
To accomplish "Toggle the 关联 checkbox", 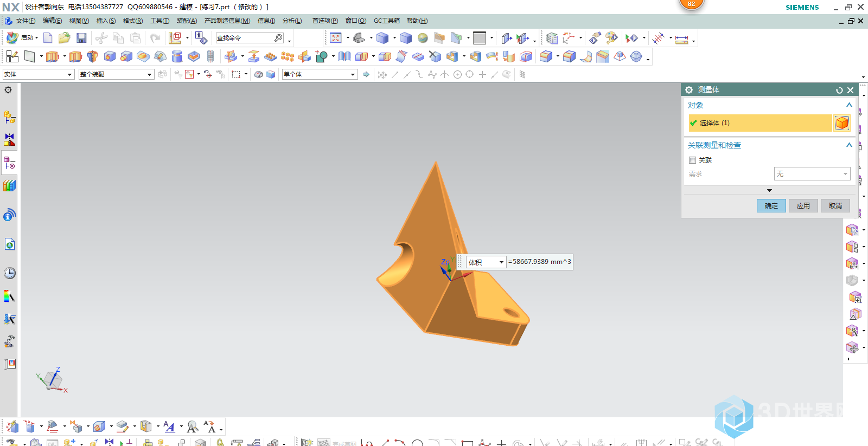I will pos(692,160).
